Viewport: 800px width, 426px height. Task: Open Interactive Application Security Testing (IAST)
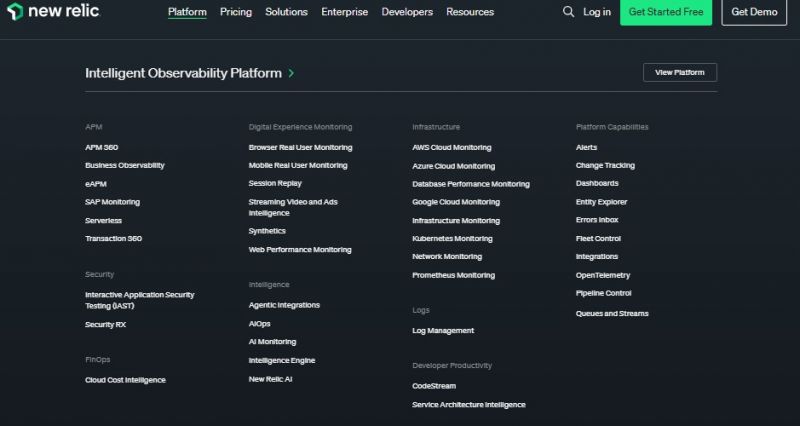point(140,300)
